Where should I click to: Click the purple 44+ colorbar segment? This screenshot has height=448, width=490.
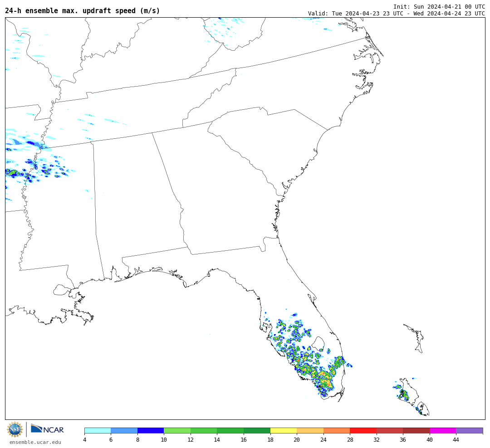pyautogui.click(x=470, y=430)
